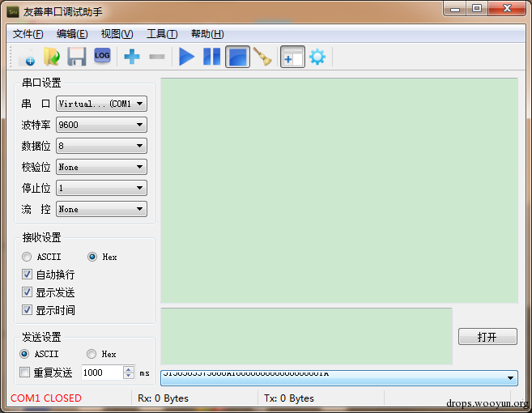532x413 pixels.
Task: Click the pause icon in toolbar
Action: pyautogui.click(x=211, y=57)
